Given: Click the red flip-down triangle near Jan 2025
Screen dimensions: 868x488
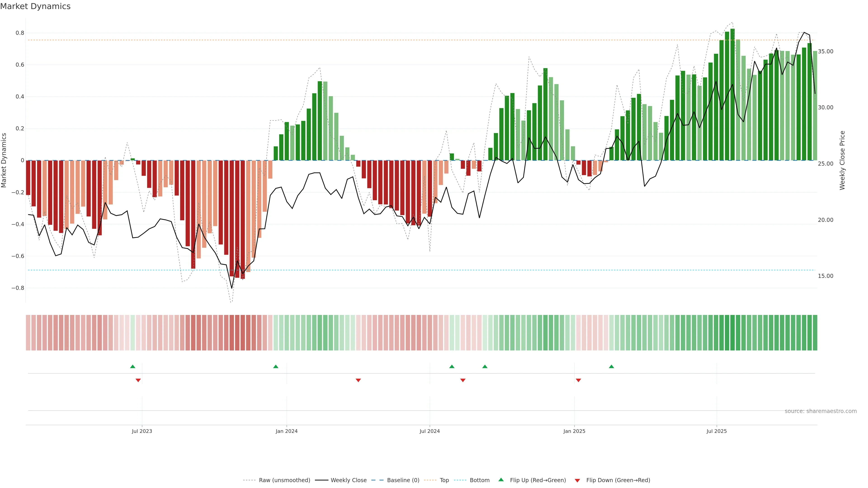Looking at the screenshot, I should 578,380.
